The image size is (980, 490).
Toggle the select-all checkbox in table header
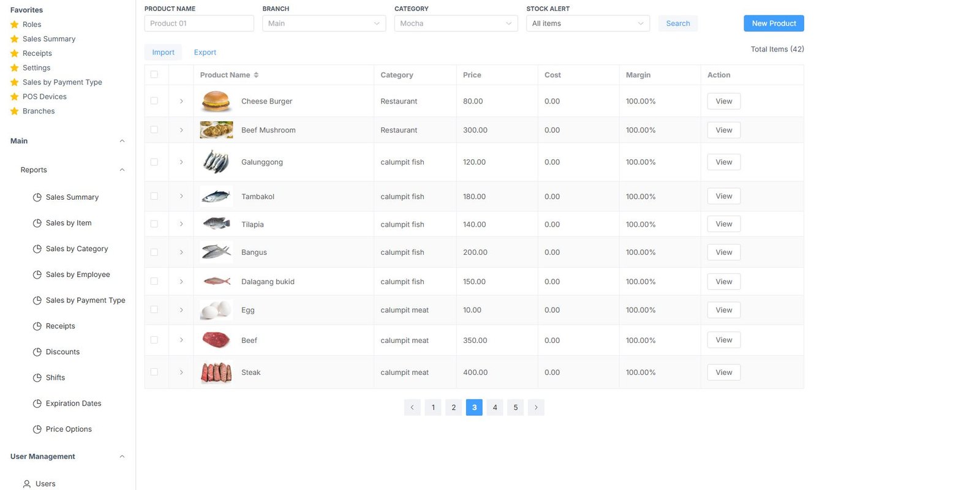154,75
